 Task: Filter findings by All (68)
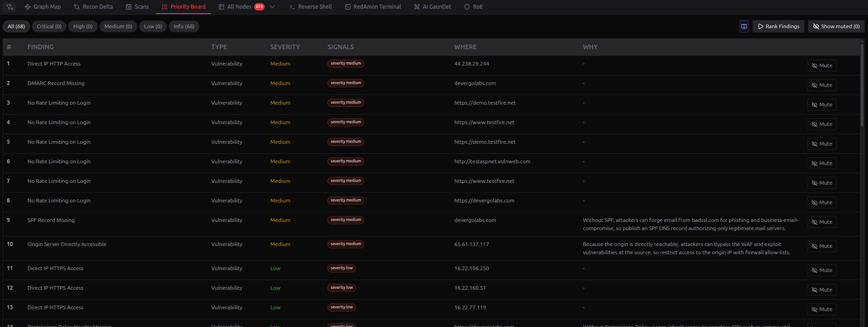[x=16, y=26]
